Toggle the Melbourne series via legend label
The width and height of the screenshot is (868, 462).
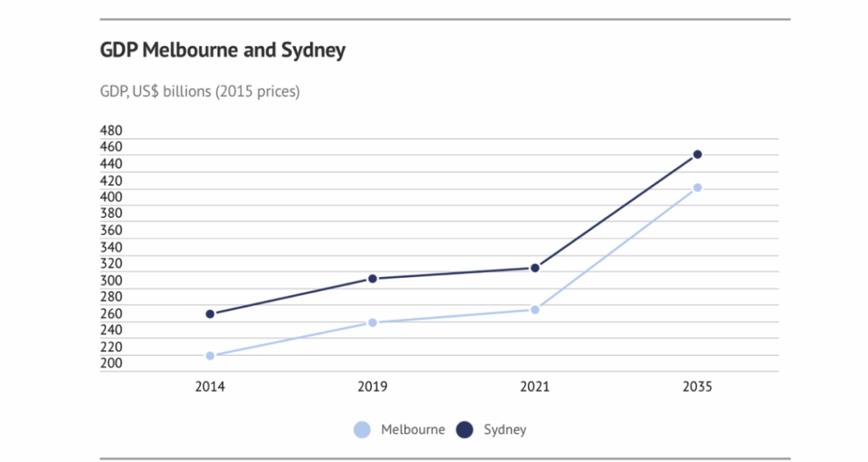tap(413, 430)
